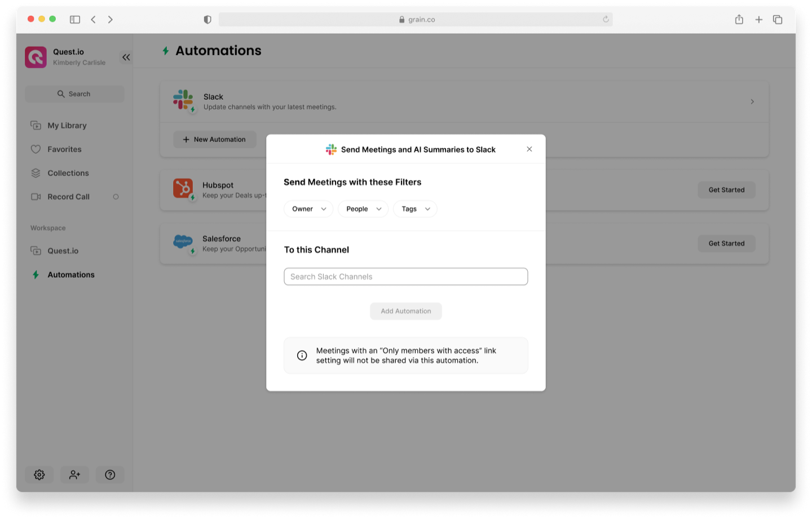The image size is (812, 519).
Task: Click the record indicator circle beside Record Call
Action: pos(116,197)
